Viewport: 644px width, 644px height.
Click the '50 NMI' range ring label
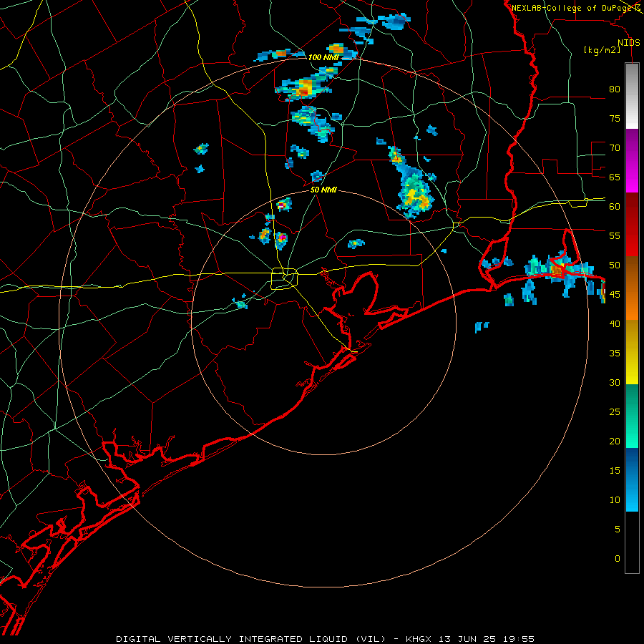click(x=323, y=190)
